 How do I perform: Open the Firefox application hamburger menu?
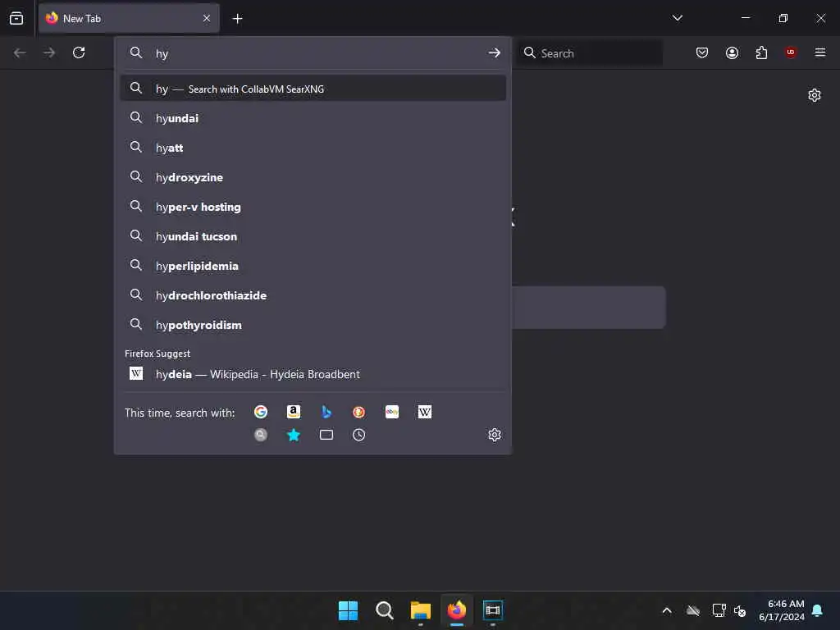pyautogui.click(x=820, y=52)
